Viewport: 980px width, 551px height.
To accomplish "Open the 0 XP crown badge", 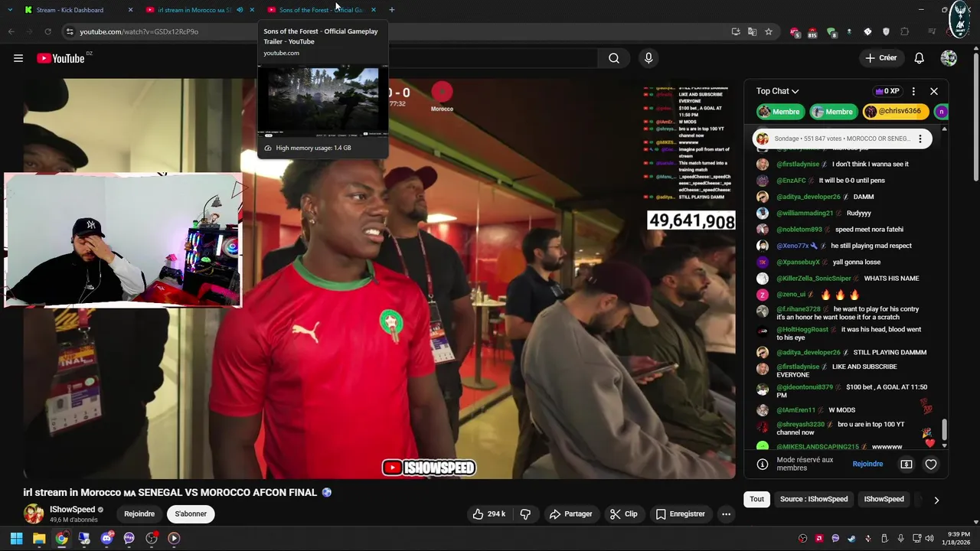I will tap(888, 91).
